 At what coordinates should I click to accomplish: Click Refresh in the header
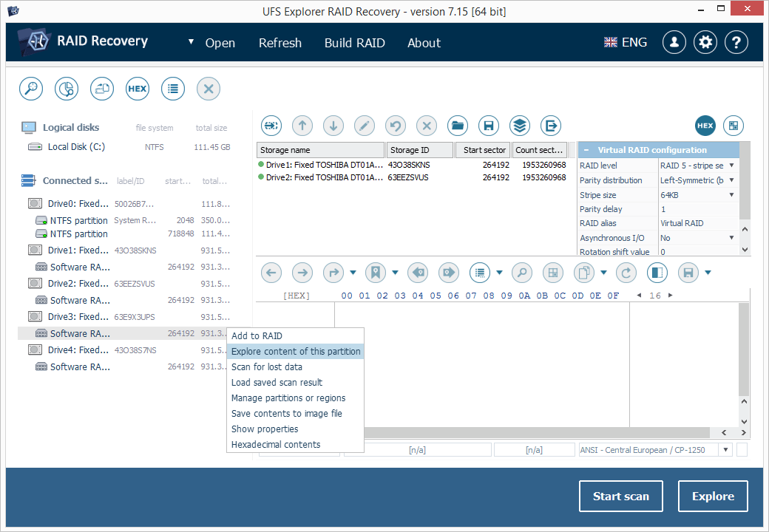click(x=280, y=43)
